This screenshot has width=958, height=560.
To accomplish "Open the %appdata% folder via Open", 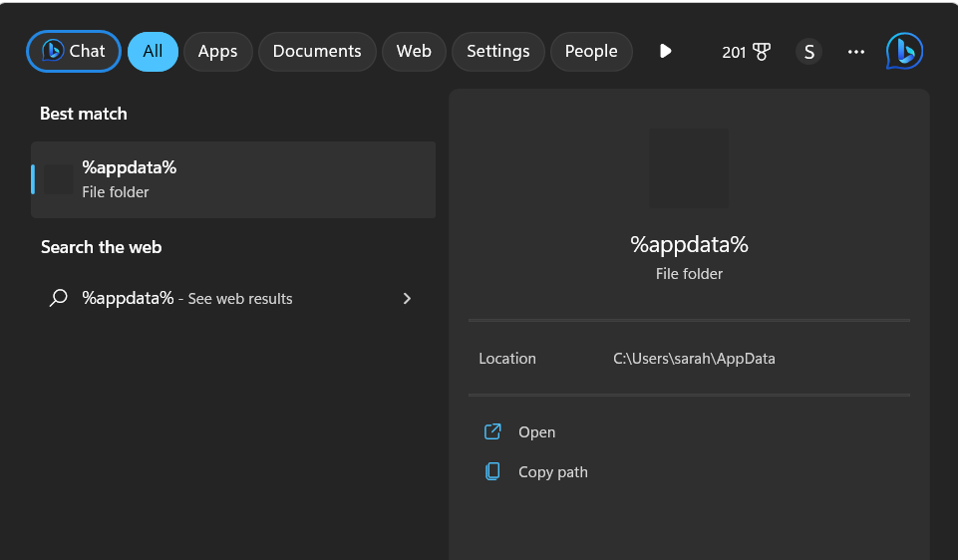I will click(537, 432).
